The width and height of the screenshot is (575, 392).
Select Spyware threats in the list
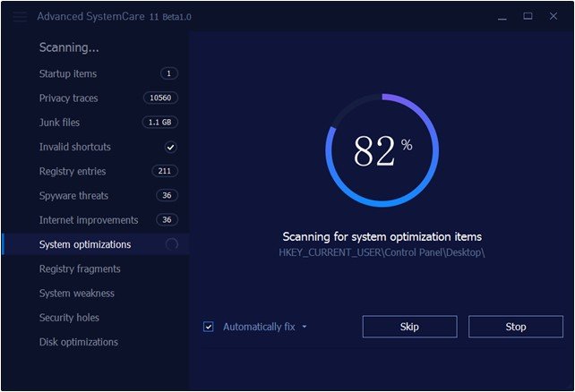(x=95, y=196)
